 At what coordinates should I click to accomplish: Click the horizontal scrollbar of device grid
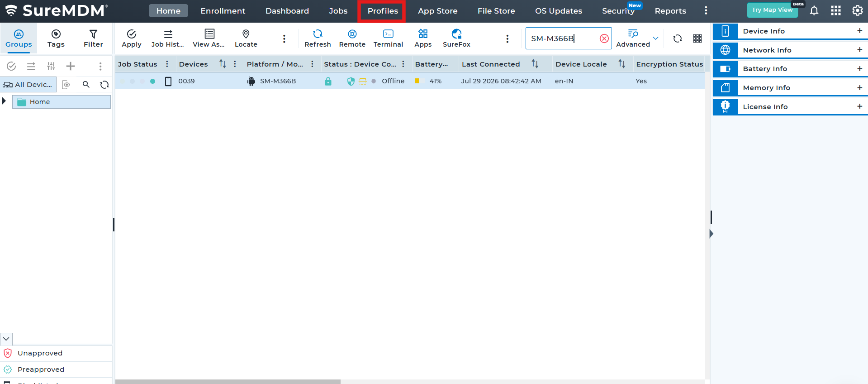click(x=228, y=382)
